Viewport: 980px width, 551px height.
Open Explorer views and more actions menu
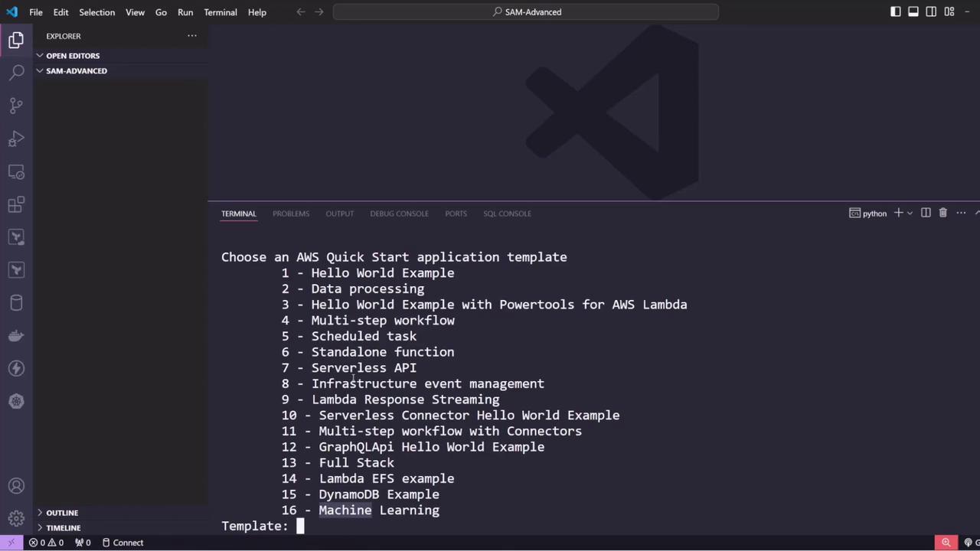192,36
